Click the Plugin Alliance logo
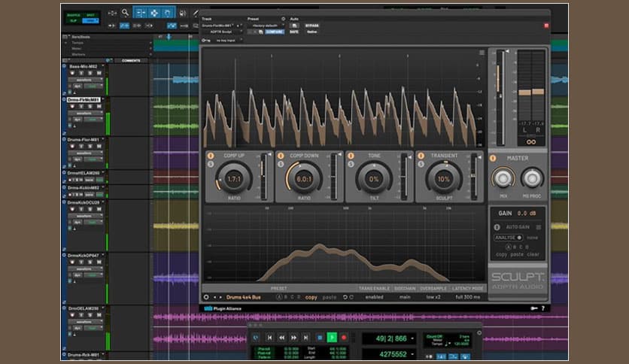This screenshot has width=629, height=364. point(223,308)
